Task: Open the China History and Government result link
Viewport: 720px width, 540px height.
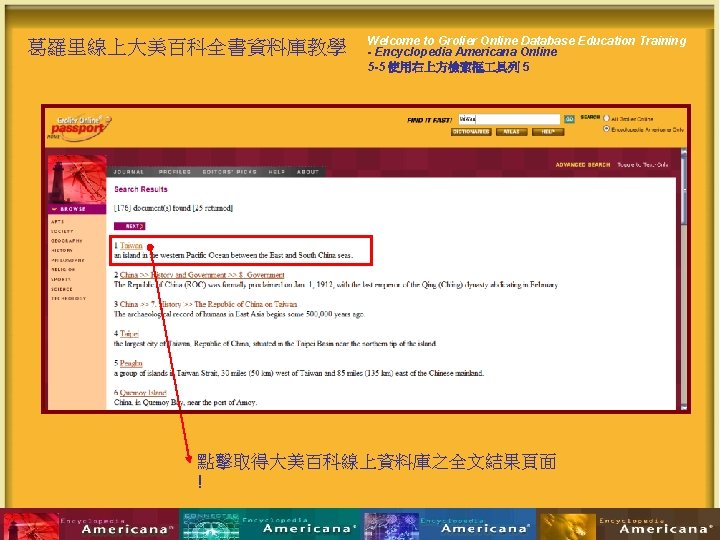Action: click(x=202, y=275)
